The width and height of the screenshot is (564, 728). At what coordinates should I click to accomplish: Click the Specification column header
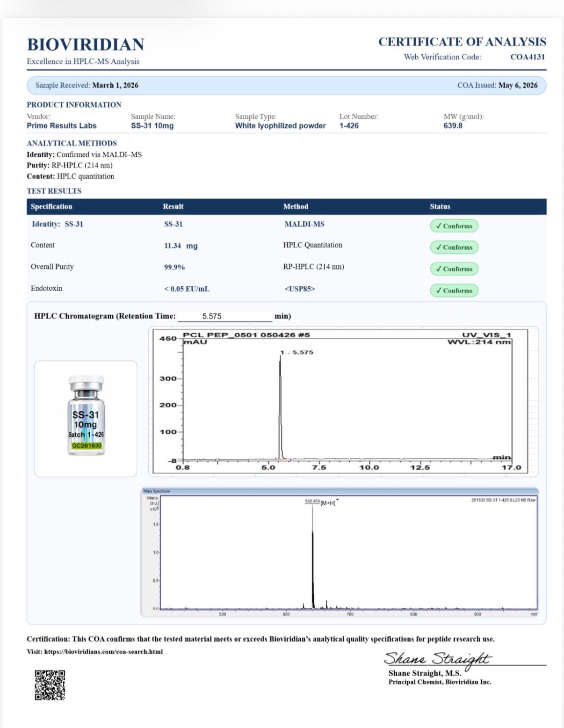[x=51, y=206]
